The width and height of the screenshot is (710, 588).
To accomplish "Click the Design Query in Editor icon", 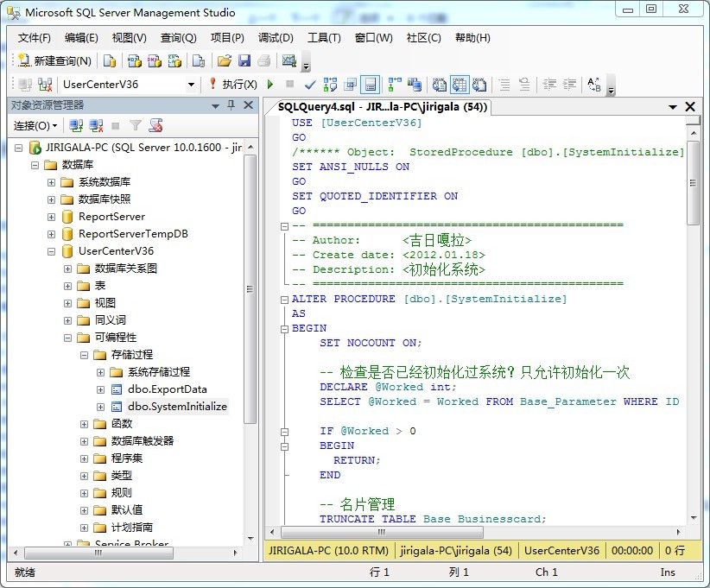I will 350,85.
